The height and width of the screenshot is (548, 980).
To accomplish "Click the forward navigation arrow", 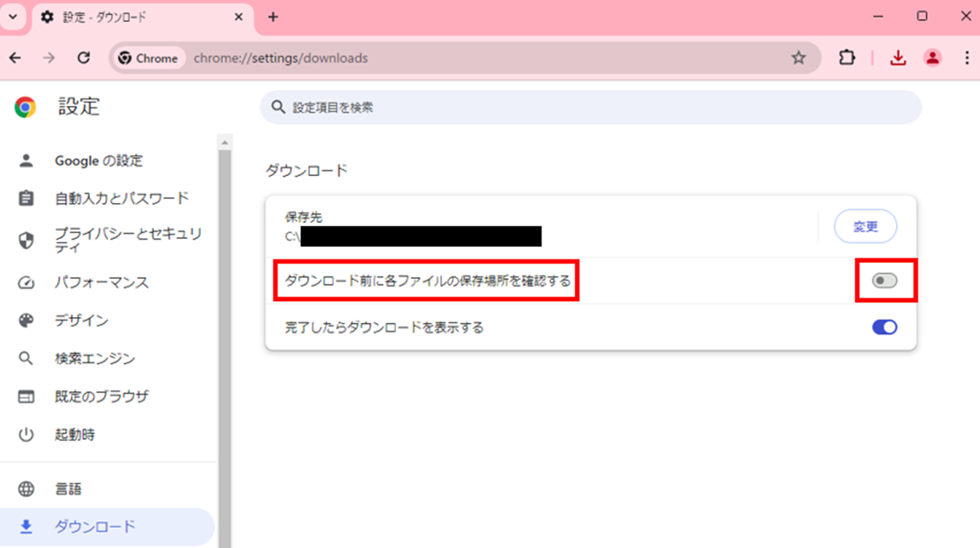I will pos(49,58).
